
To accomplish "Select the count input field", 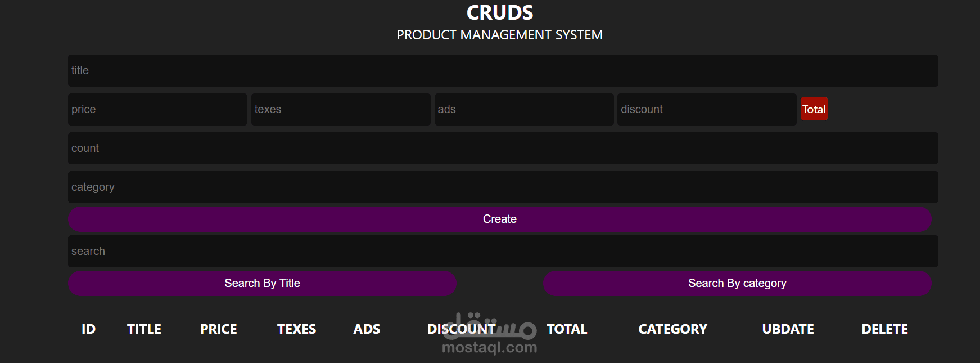I will [503, 148].
